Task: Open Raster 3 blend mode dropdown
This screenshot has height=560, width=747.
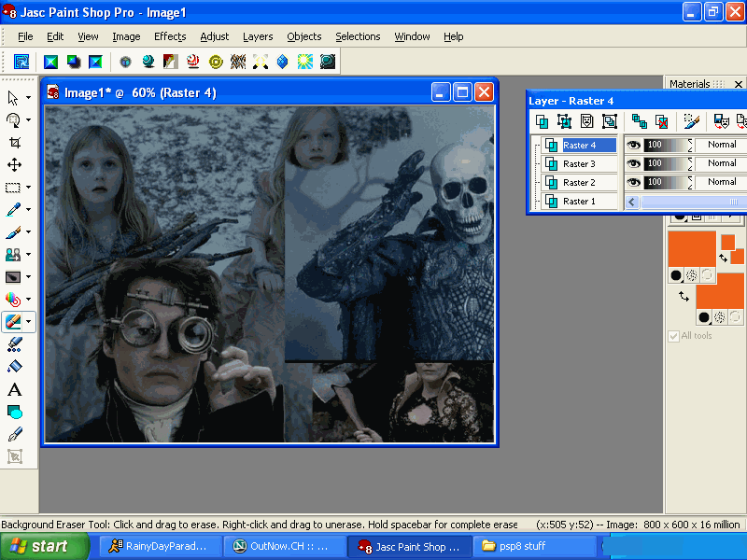Action: coord(721,163)
